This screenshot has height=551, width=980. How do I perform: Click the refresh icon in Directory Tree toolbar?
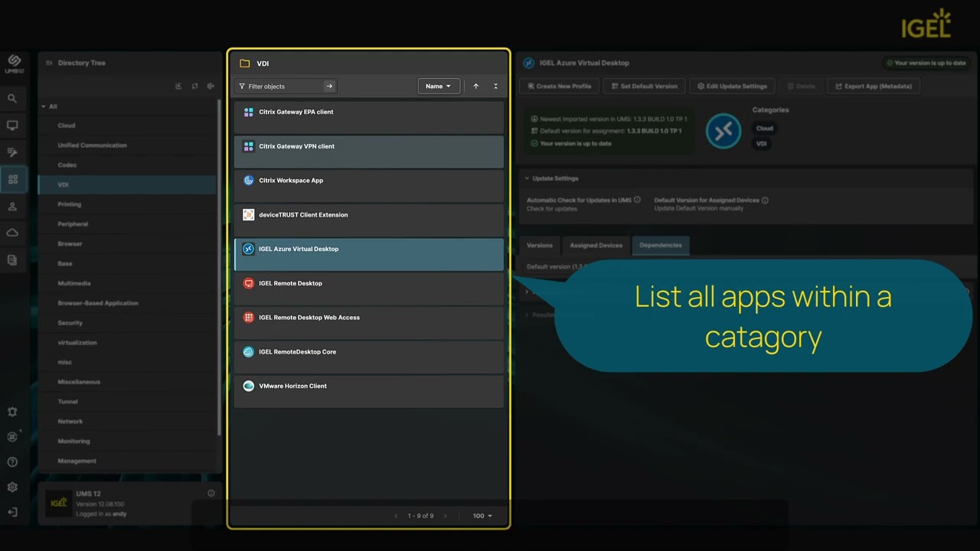[194, 86]
